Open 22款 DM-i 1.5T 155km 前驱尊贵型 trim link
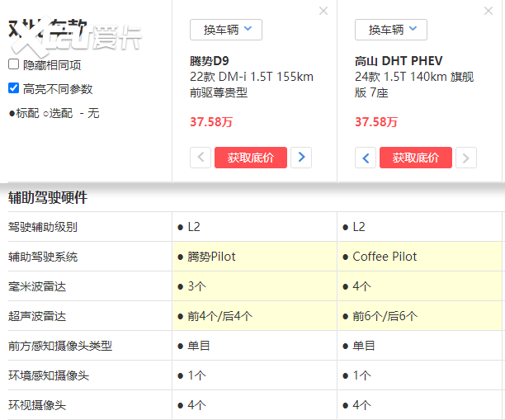505x420 pixels. click(252, 85)
